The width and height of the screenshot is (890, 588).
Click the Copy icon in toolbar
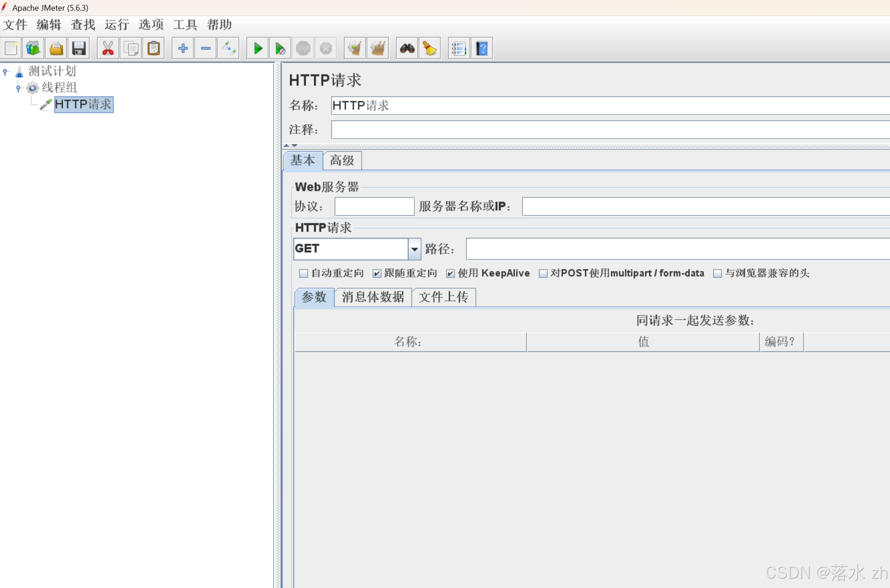(131, 48)
